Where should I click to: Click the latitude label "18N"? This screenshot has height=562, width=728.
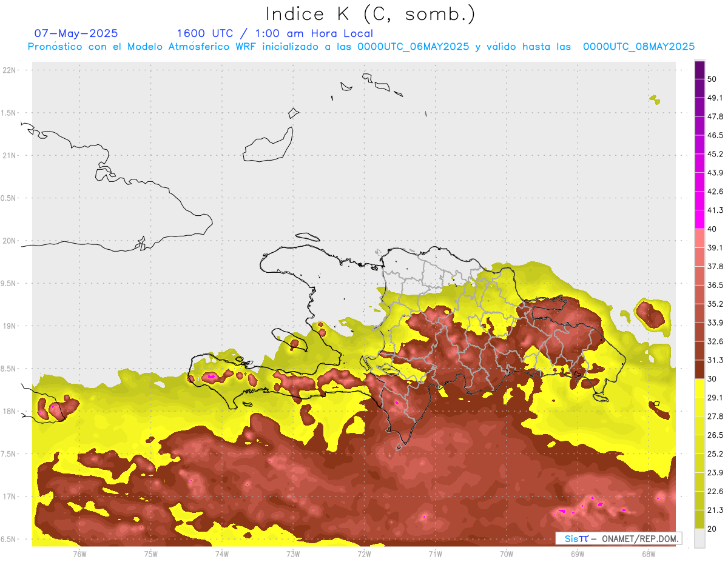[x=9, y=411]
